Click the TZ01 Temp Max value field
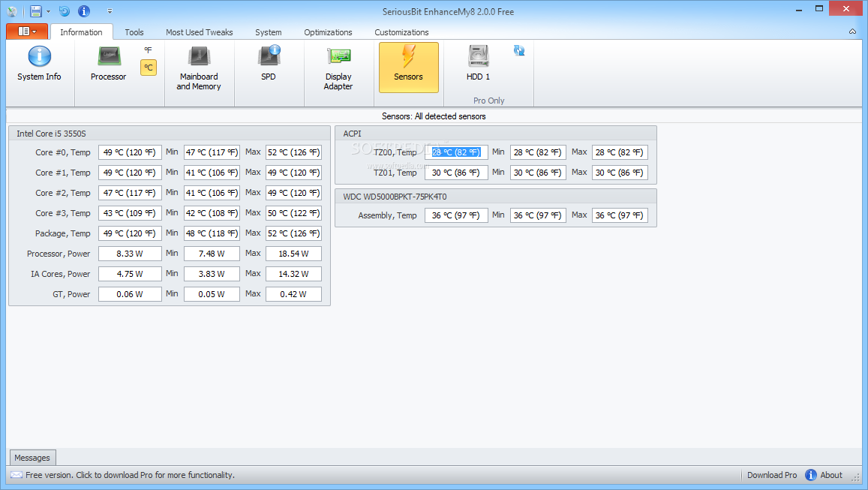Viewport: 868px width, 490px height. pyautogui.click(x=620, y=173)
